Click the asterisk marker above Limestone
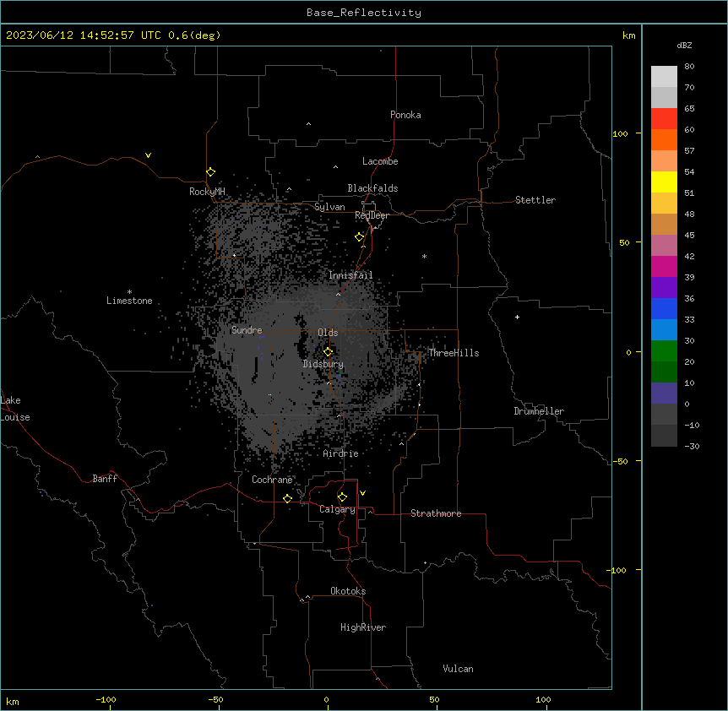The width and height of the screenshot is (728, 711). (x=129, y=292)
